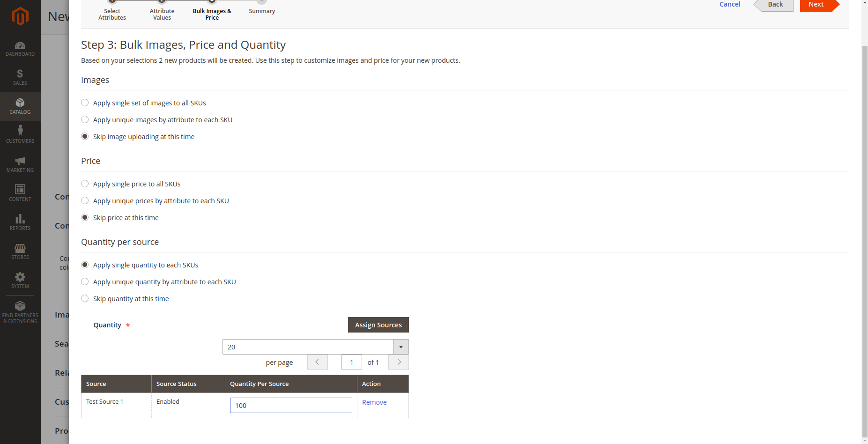Select Apply unique prices by attribute to each SKU
Image resolution: width=868 pixels, height=444 pixels.
point(85,200)
